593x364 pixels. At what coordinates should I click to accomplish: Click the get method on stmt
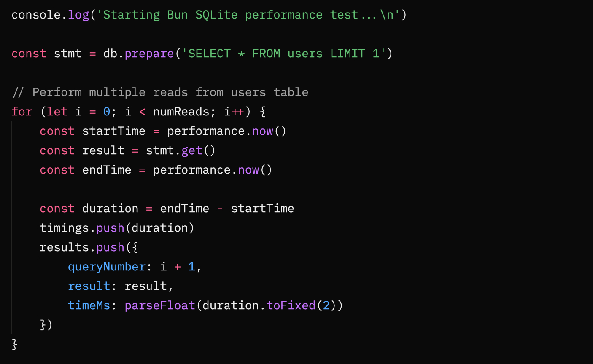coord(191,150)
